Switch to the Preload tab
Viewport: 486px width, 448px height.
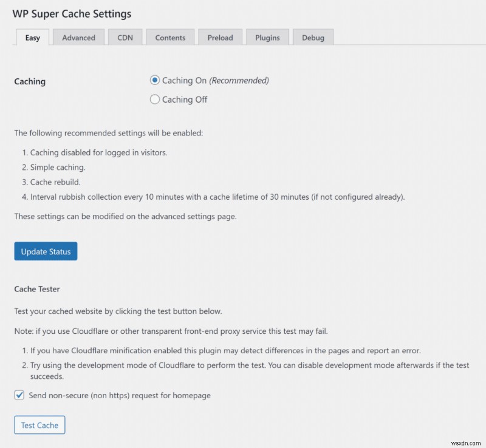[220, 37]
